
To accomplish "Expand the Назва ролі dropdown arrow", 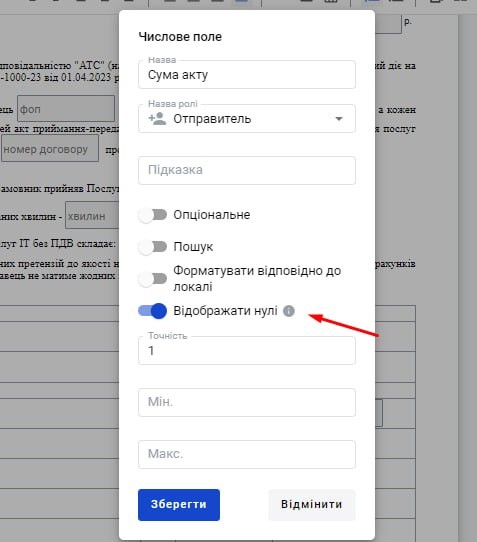I will click(339, 119).
